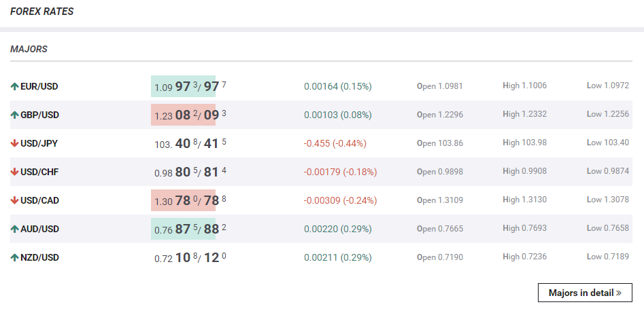
Task: Click the red down arrow beside USD/CHF
Action: 14,172
